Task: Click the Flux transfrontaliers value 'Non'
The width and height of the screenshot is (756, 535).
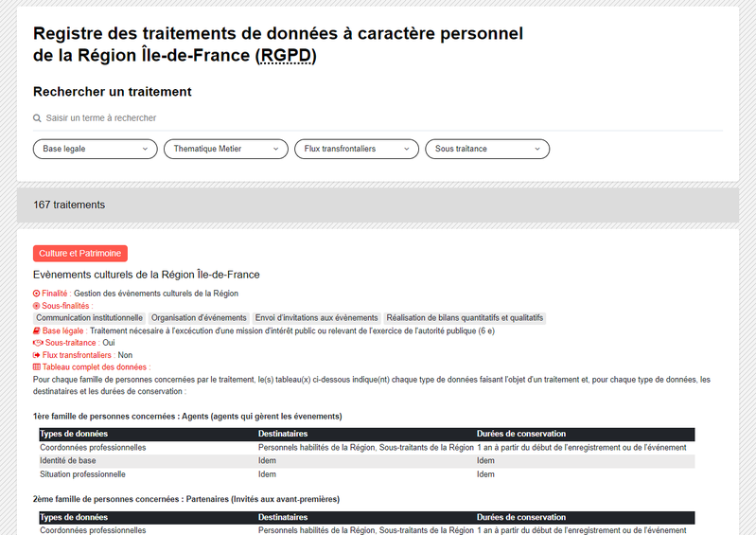Action: 125,355
